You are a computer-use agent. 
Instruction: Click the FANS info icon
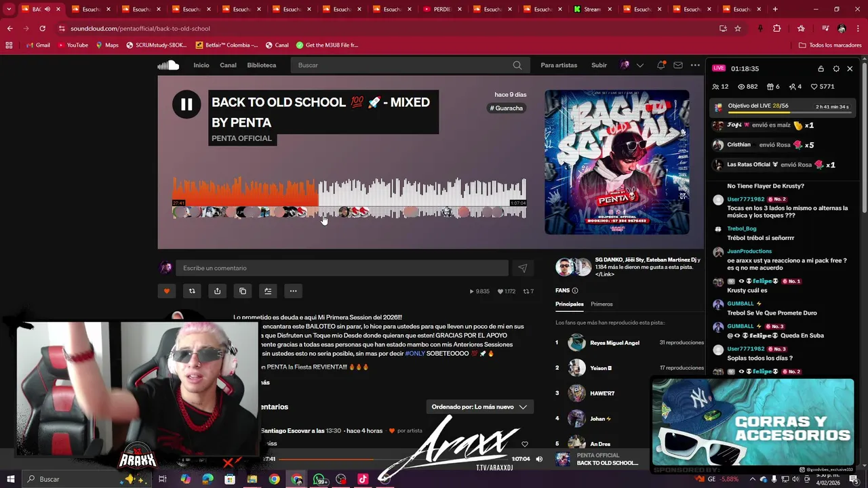[575, 291]
